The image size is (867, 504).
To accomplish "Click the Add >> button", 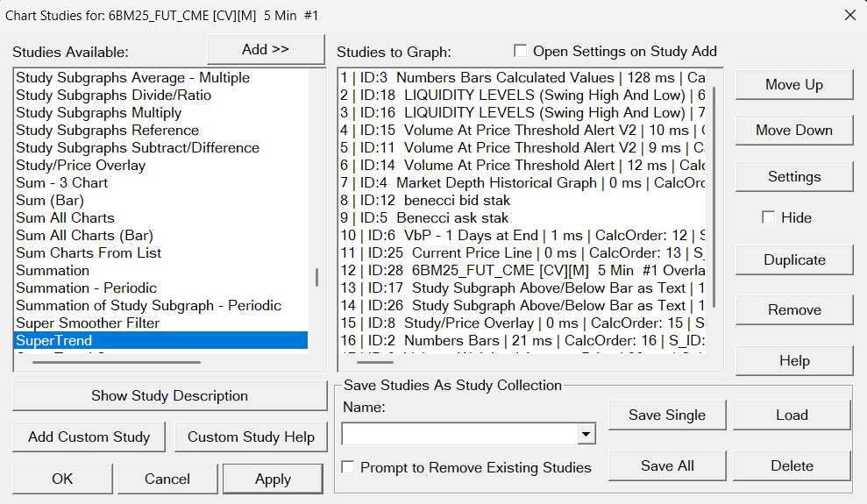I will point(265,49).
